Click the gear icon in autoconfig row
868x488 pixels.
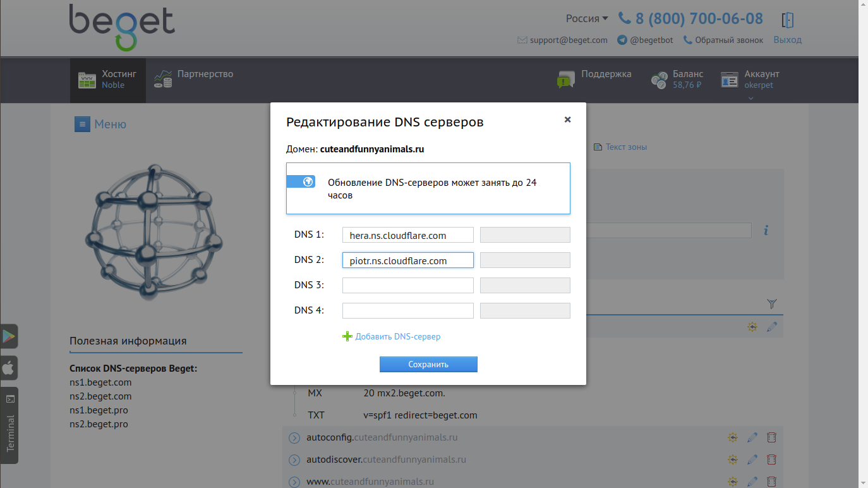[733, 437]
